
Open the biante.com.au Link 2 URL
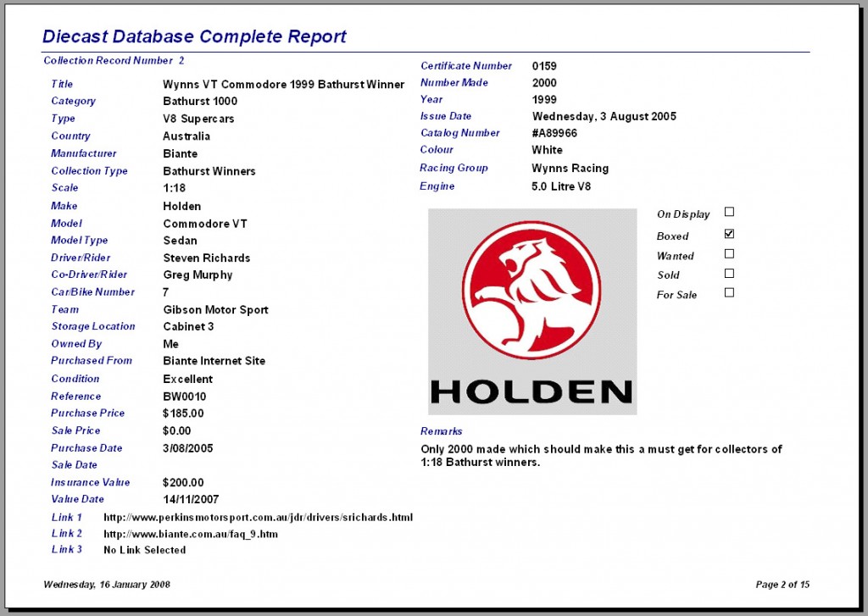[x=191, y=534]
